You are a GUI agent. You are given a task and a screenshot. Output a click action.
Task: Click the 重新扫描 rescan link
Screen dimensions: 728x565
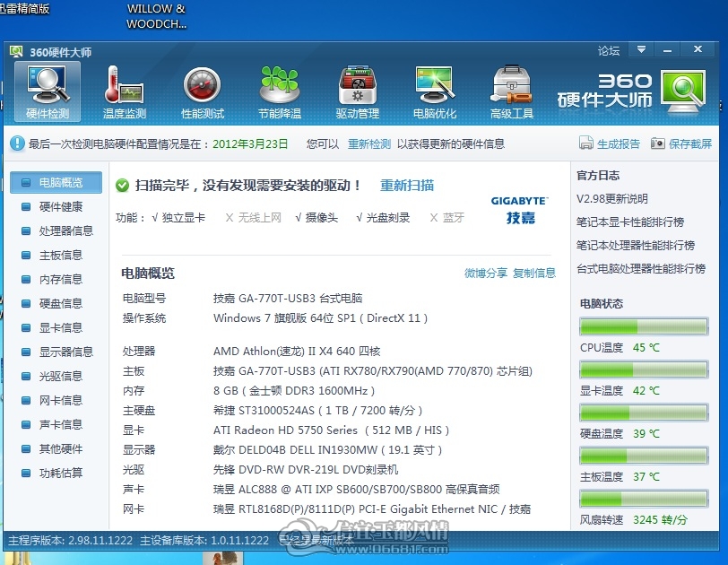407,186
